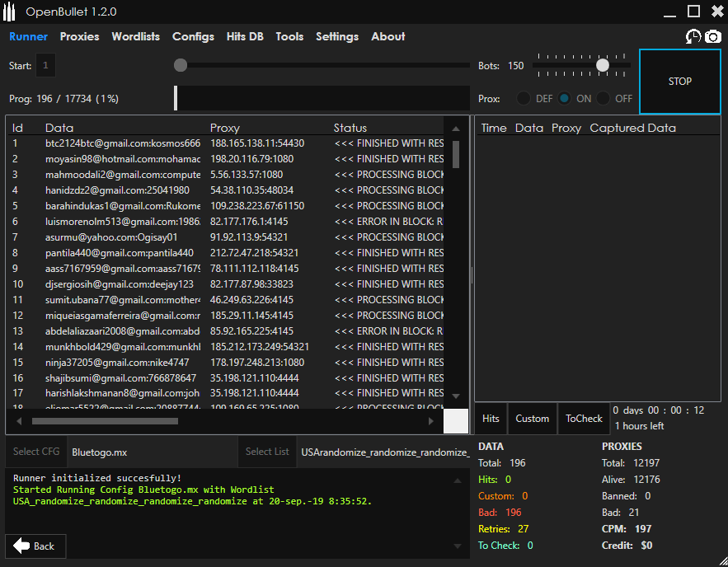728x567 pixels.
Task: Click the Bluetogo.mx config name
Action: pos(100,452)
